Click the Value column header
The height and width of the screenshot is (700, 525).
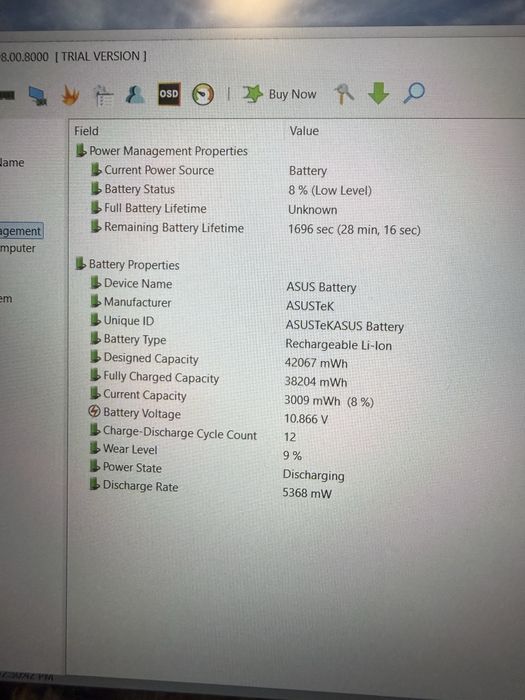tap(304, 131)
